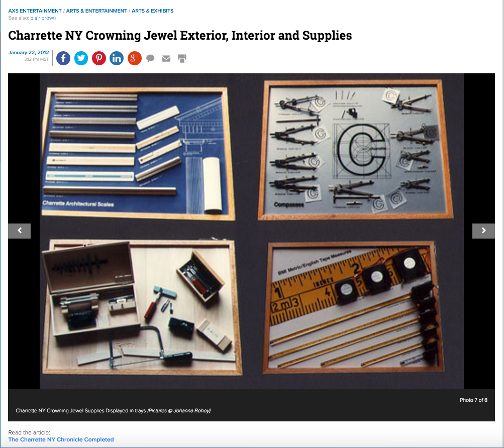
Task: Share on LinkedIn
Action: click(117, 58)
